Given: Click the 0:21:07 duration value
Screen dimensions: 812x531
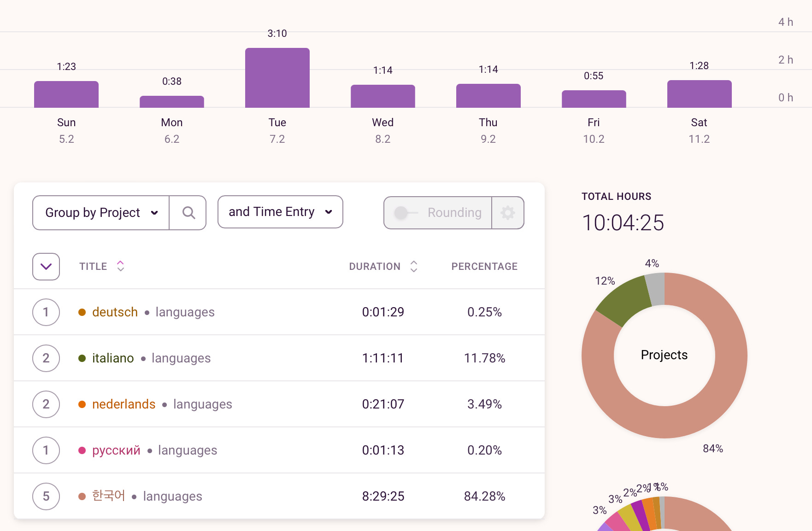Looking at the screenshot, I should [383, 404].
